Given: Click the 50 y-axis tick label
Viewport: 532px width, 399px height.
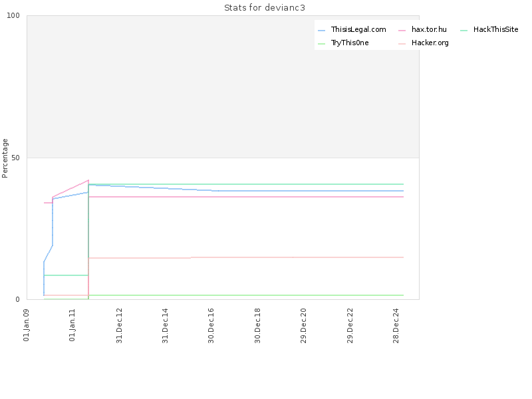Looking at the screenshot, I should (15, 158).
